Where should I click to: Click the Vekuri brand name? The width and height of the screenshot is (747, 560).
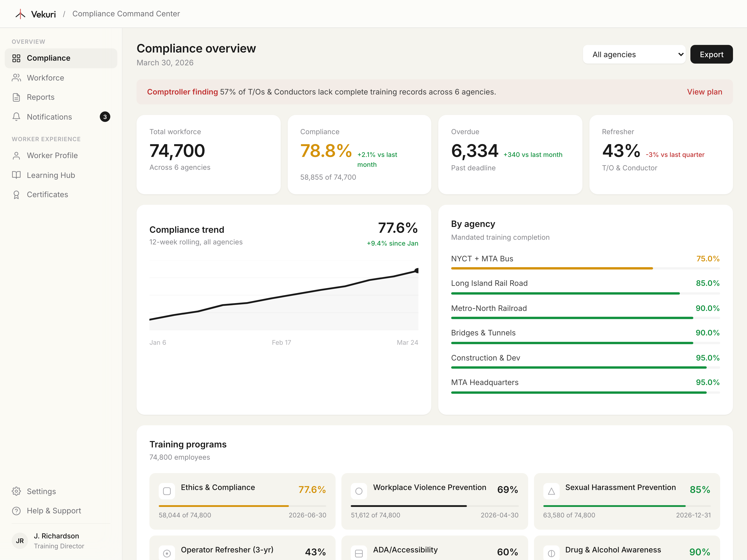pos(43,14)
